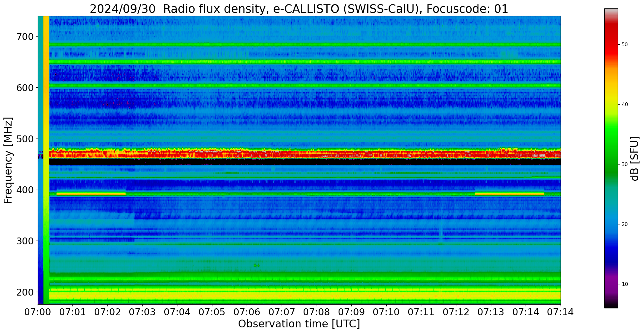644x333 pixels.
Task: Click the colorbar tick label 20
Action: click(625, 224)
